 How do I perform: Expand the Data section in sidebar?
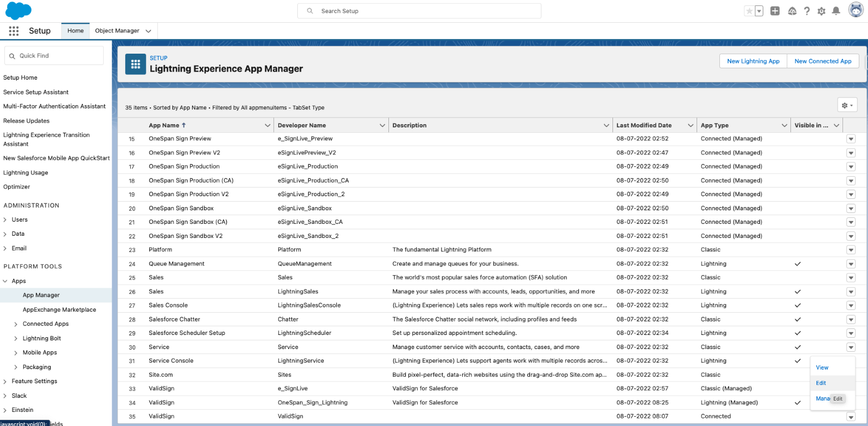coord(5,234)
